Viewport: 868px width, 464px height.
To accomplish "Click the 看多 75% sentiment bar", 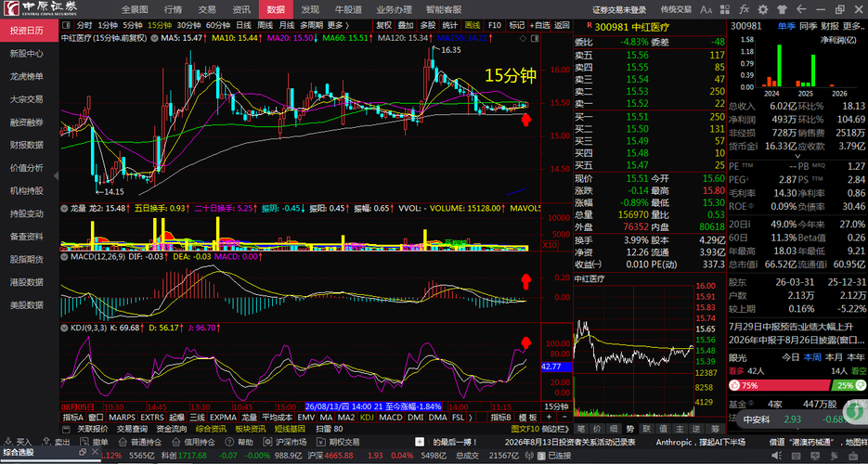I will [780, 385].
